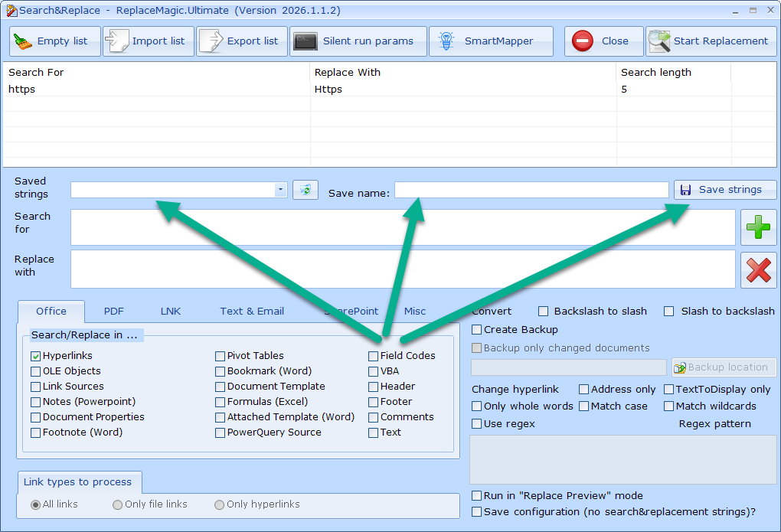Remove entry with red X button
Viewport: 781px width, 532px height.
(x=758, y=270)
